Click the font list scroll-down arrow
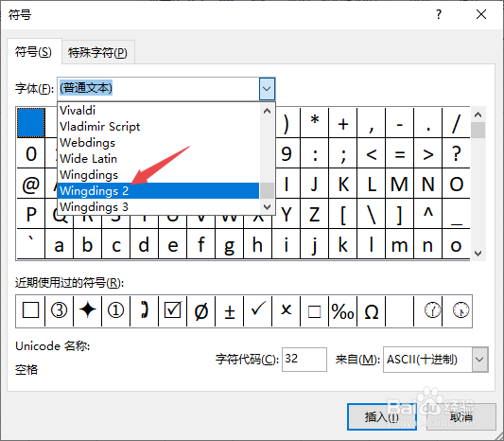 click(x=267, y=206)
